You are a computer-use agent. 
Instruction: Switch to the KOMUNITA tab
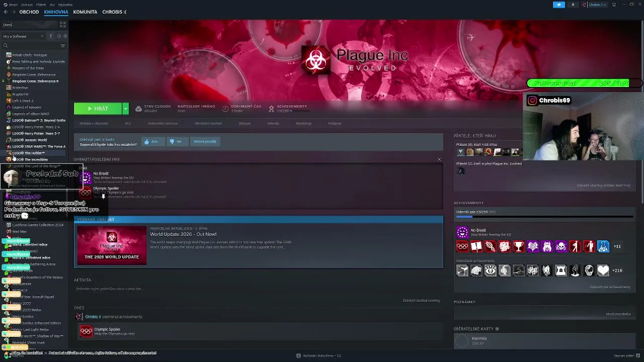pyautogui.click(x=85, y=12)
